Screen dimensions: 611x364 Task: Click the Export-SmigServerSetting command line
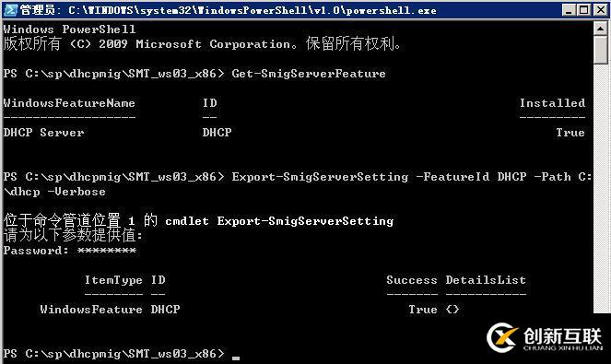(x=298, y=184)
